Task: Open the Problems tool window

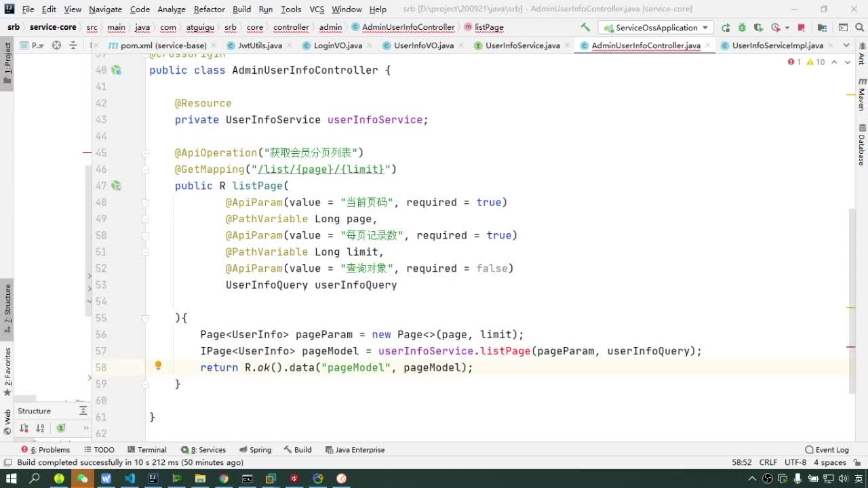Action: pyautogui.click(x=45, y=449)
